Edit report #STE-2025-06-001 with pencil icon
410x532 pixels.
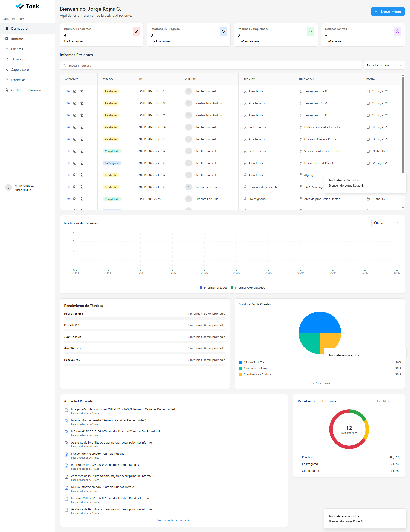point(75,115)
